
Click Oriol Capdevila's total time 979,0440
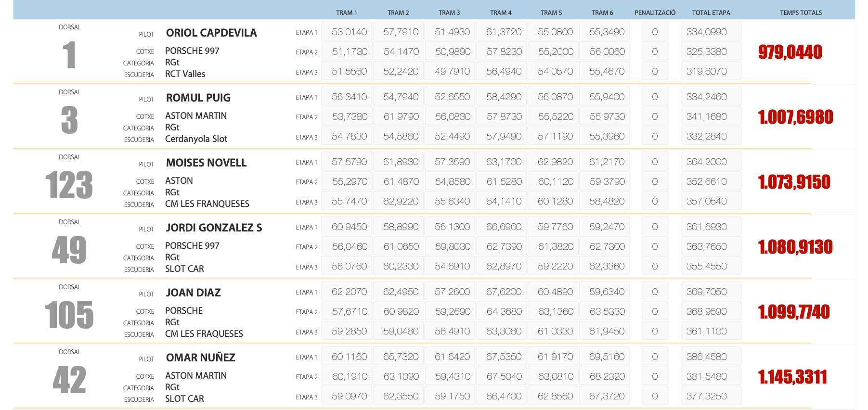[790, 52]
